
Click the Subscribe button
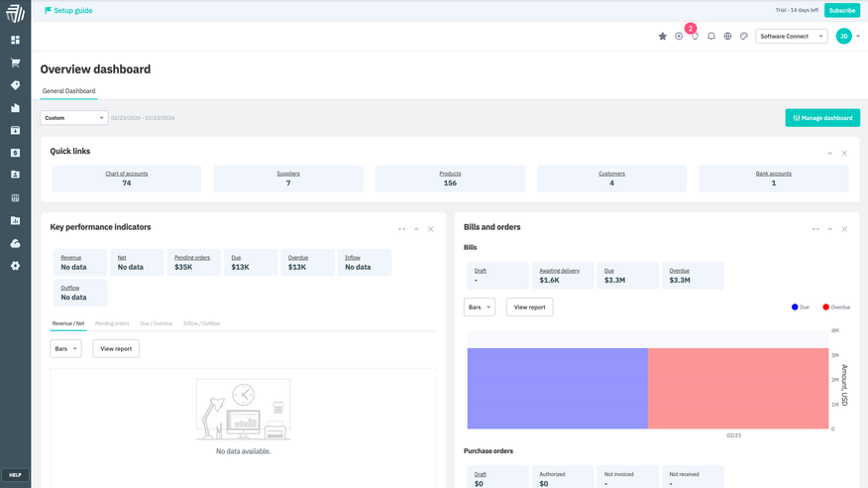[x=841, y=10]
